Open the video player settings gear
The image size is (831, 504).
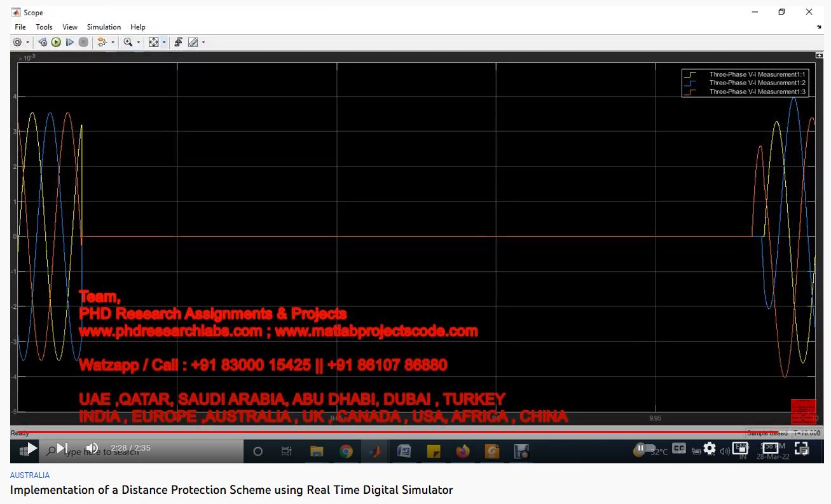point(710,449)
